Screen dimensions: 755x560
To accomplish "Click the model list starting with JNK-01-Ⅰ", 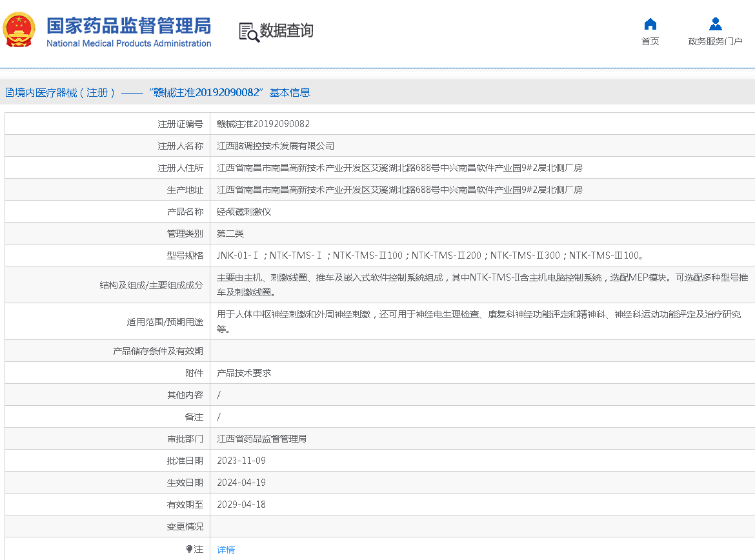I will coord(430,255).
